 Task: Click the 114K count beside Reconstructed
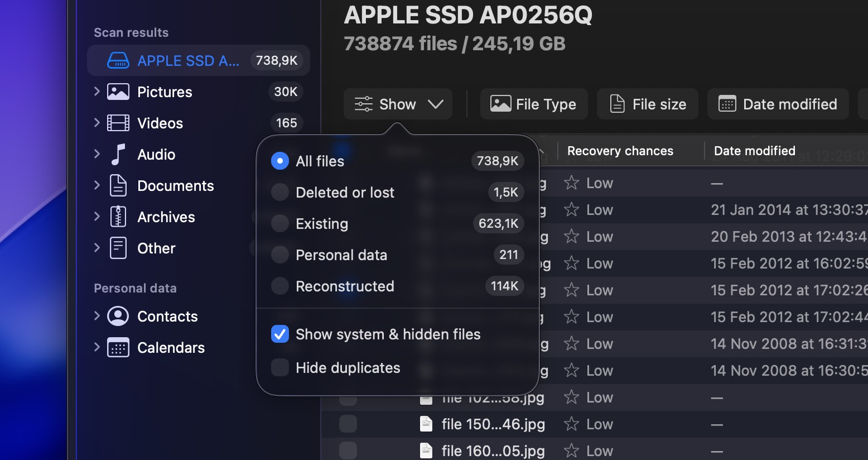pyautogui.click(x=504, y=286)
